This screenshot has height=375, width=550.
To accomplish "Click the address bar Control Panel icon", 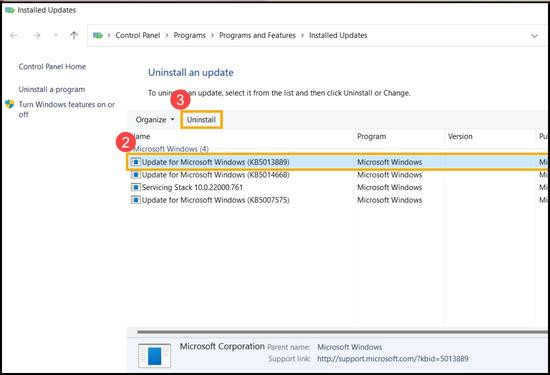I will point(98,35).
